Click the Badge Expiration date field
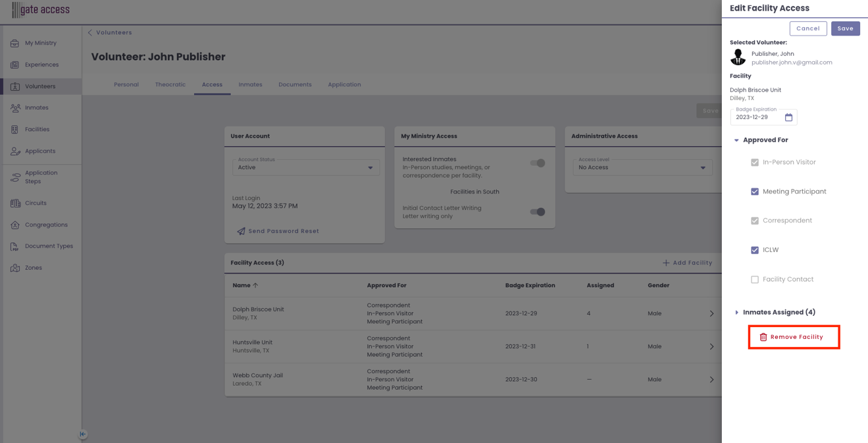Viewport: 868px width, 443px height. pos(763,117)
